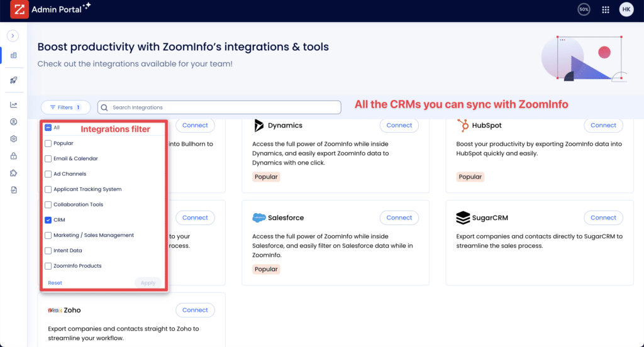644x347 pixels.
Task: Uncheck the CRM filter checkbox
Action: tap(48, 220)
